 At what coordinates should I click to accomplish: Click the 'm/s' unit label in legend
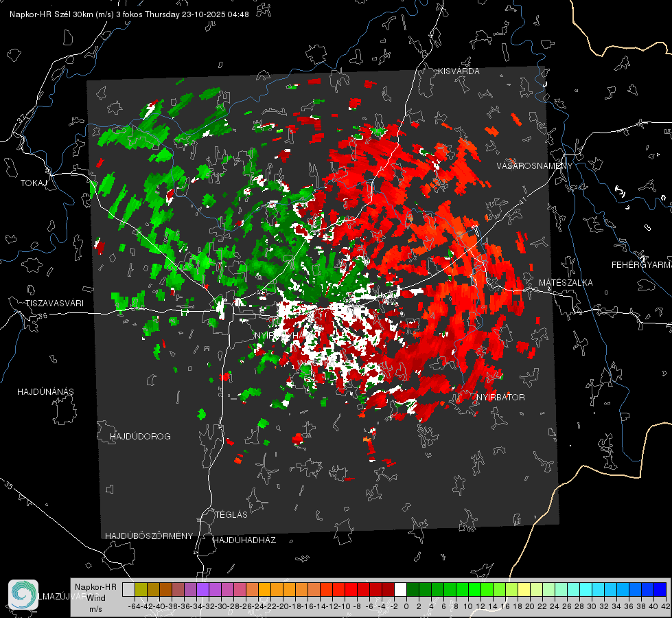95,609
